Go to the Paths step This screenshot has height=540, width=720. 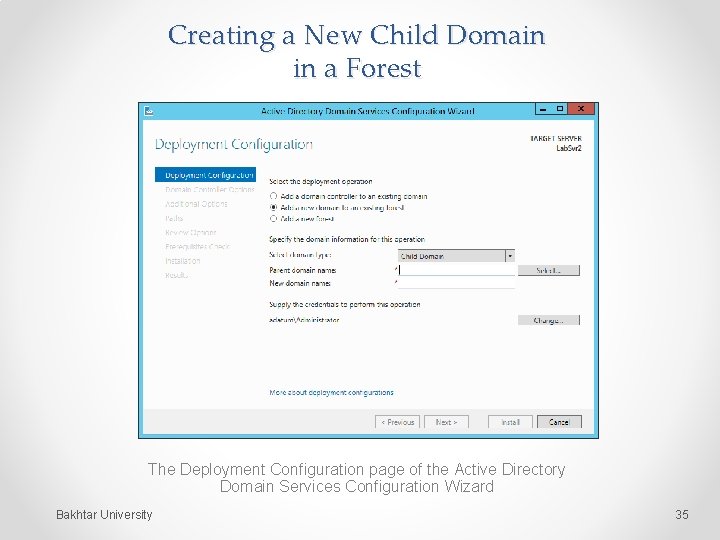click(174, 218)
